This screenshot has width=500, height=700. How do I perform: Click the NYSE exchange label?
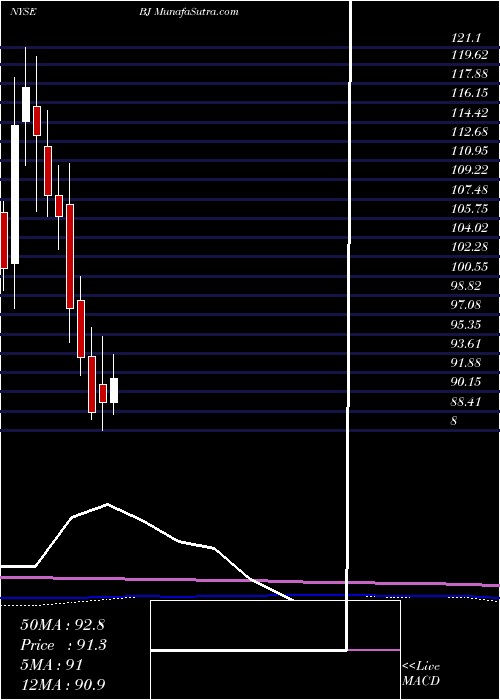click(x=23, y=12)
